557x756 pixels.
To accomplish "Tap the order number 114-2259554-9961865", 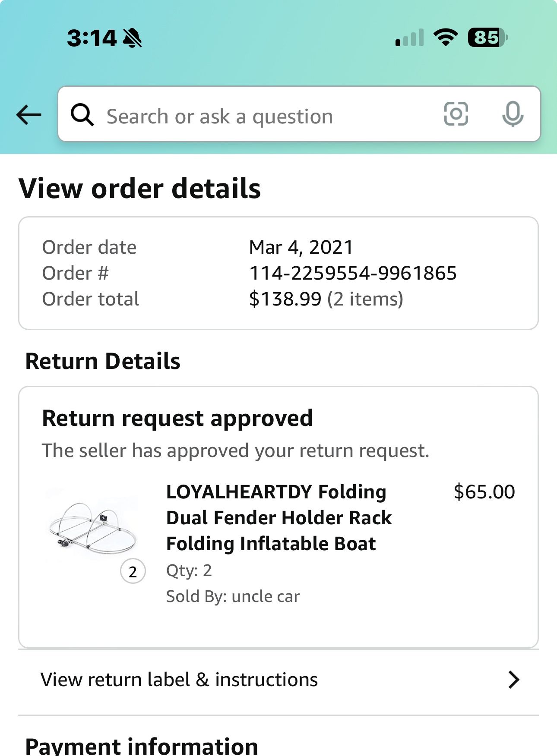I will 353,273.
